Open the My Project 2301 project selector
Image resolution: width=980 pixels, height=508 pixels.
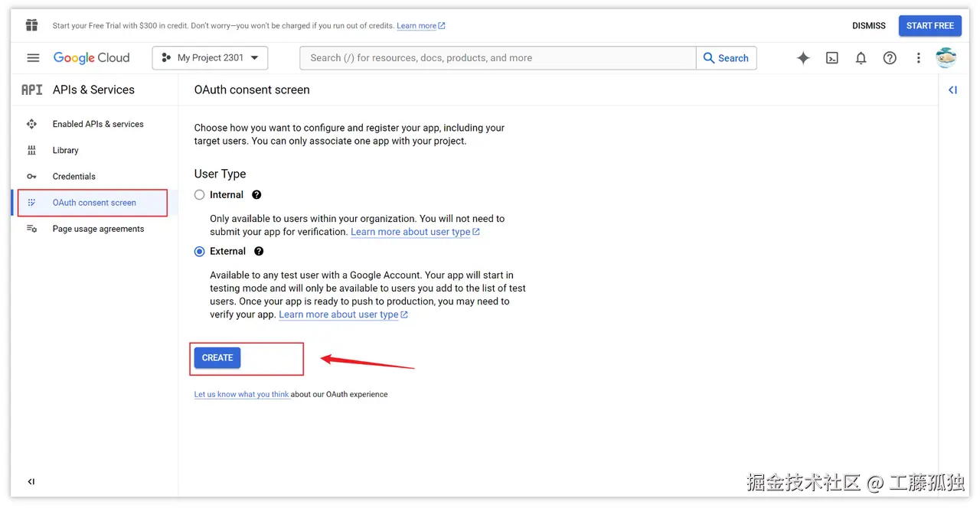[210, 57]
